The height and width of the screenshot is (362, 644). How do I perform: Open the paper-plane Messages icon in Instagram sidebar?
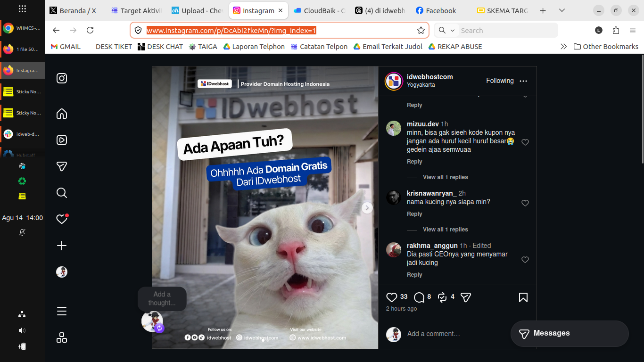[x=62, y=166]
